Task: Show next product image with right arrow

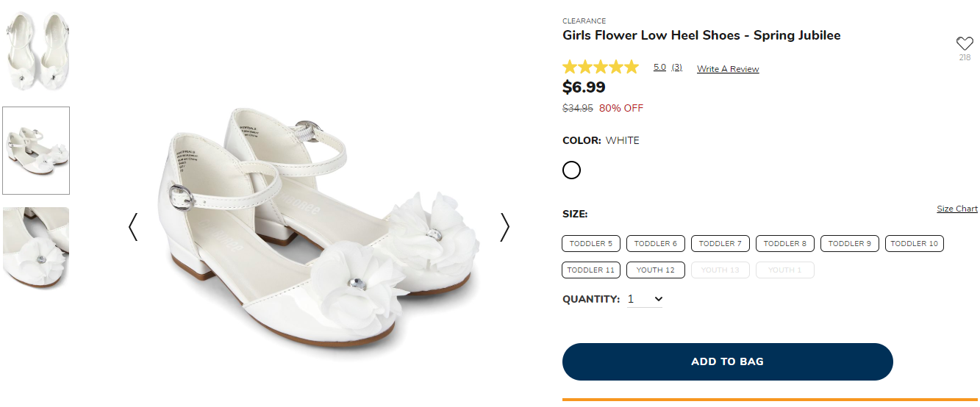Action: 504,227
